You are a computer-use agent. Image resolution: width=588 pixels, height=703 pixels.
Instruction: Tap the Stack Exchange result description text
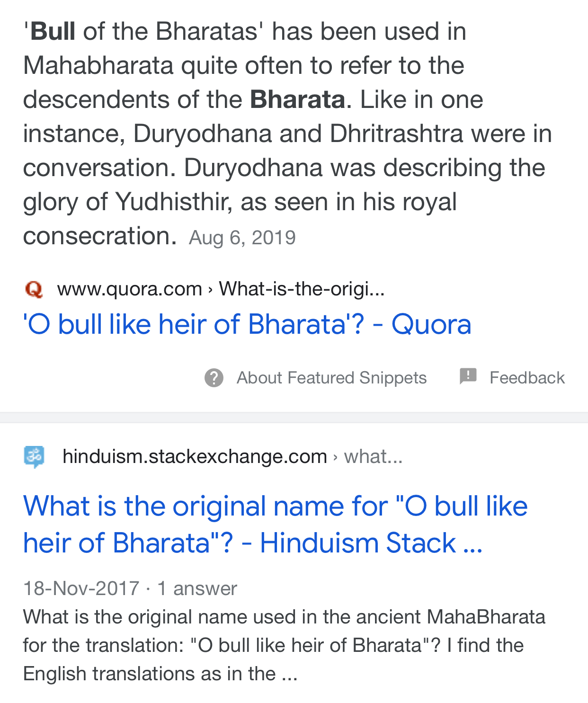(284, 645)
